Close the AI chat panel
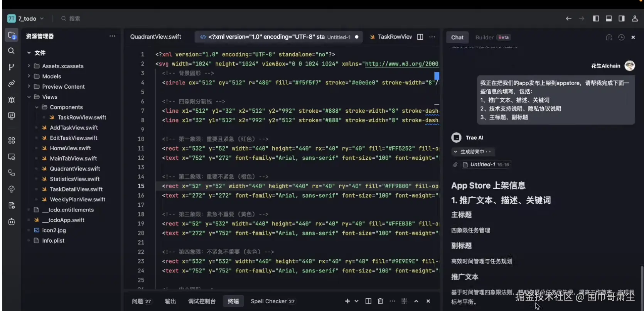Screen dimensions: 644x311 tap(633, 37)
